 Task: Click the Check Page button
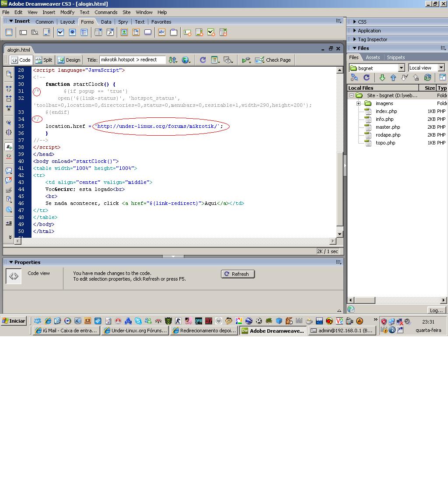click(x=273, y=60)
